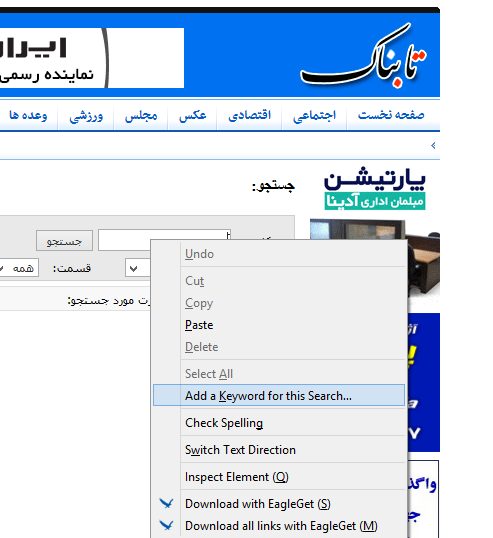Open the همه section dropdown
The width and height of the screenshot is (493, 538).
point(19,268)
